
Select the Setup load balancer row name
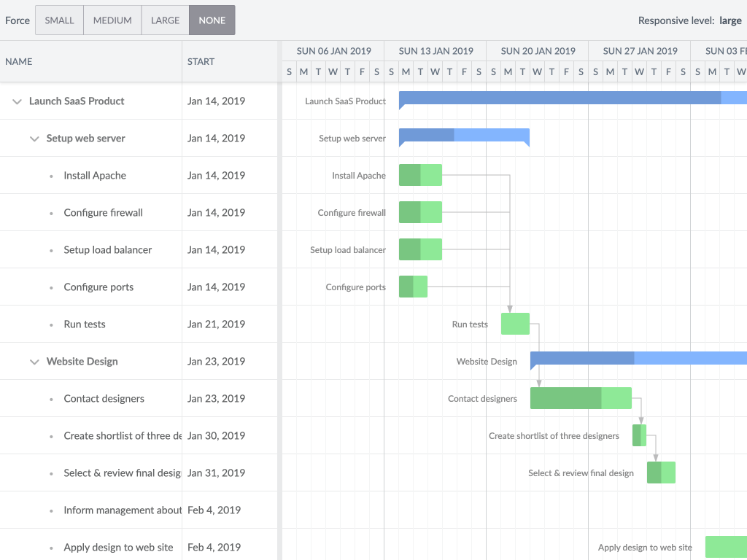[108, 249]
